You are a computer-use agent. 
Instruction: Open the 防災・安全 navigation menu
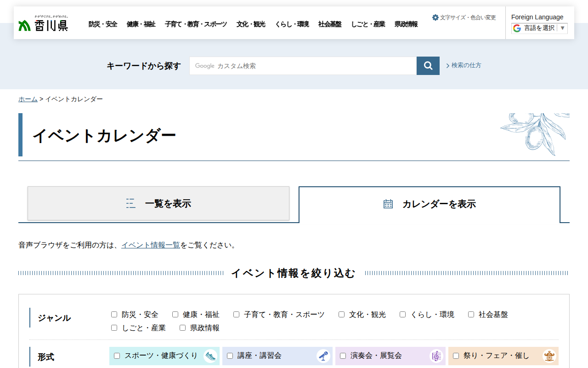pyautogui.click(x=103, y=24)
